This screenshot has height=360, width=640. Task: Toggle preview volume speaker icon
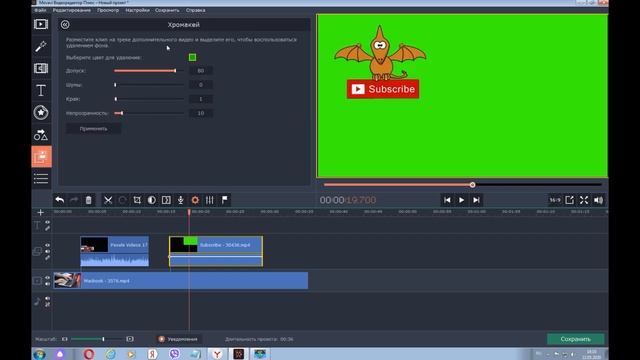[x=598, y=200]
